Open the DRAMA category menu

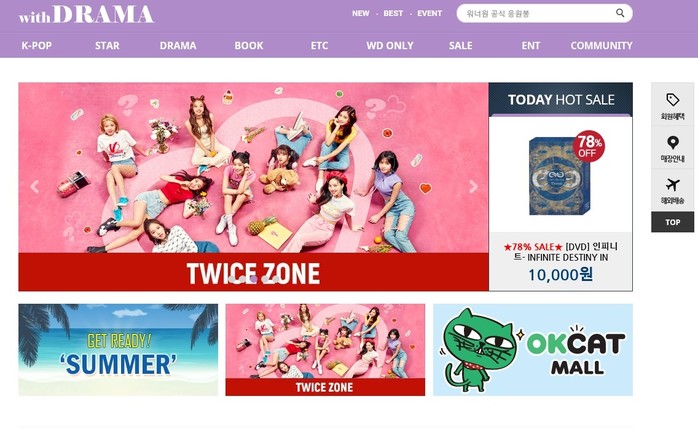[x=178, y=45]
